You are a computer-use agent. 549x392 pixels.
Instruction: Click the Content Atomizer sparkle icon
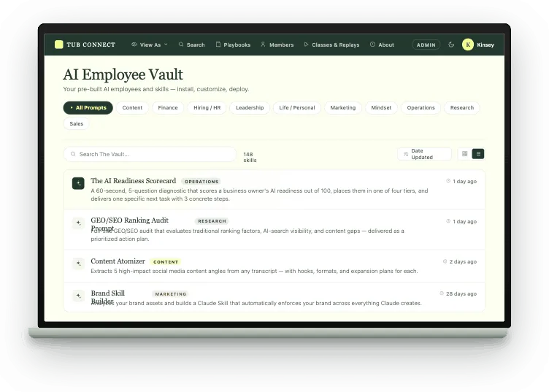[78, 264]
